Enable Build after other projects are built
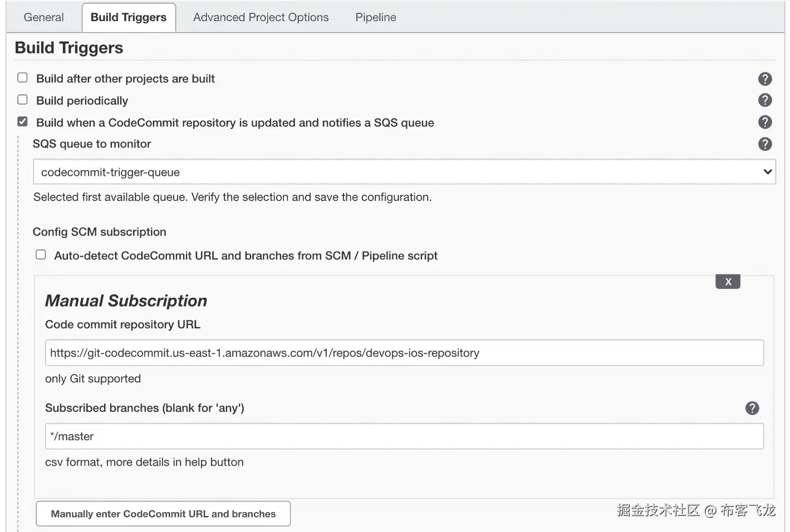Screen dimensions: 790x532 [23, 78]
